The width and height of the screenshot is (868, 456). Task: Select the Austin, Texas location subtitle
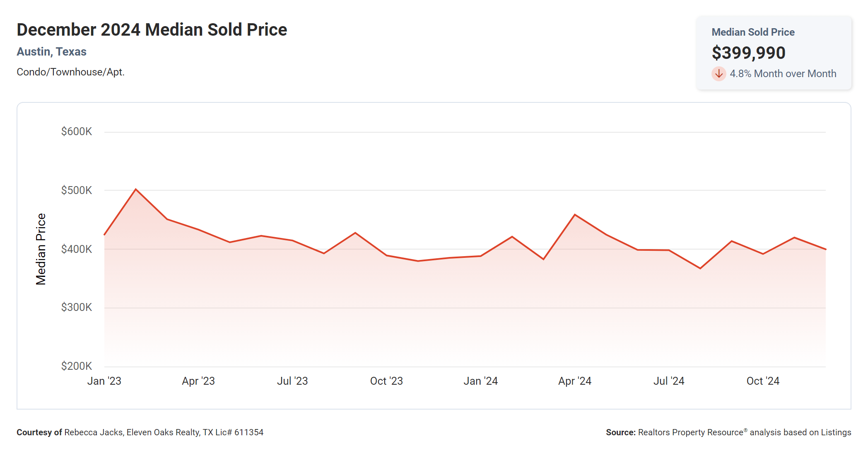pos(51,52)
